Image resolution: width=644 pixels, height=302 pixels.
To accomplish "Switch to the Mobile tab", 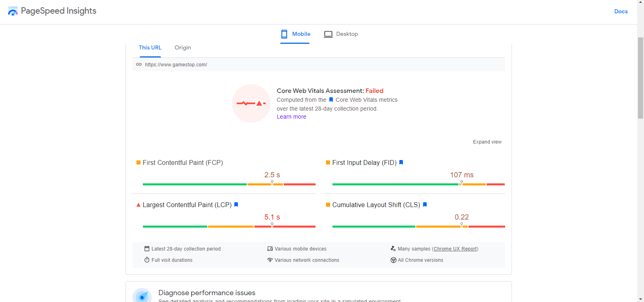I will (295, 34).
